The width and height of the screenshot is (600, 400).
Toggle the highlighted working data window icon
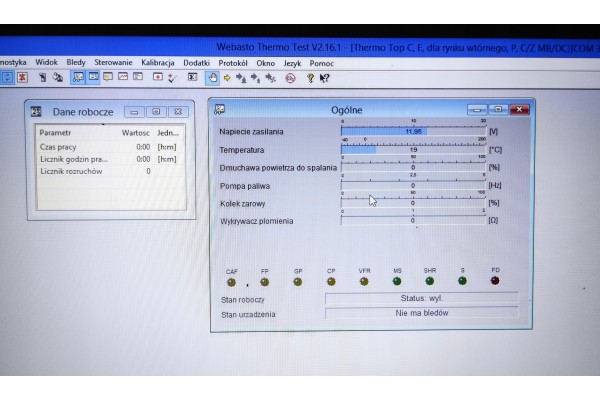point(93,77)
